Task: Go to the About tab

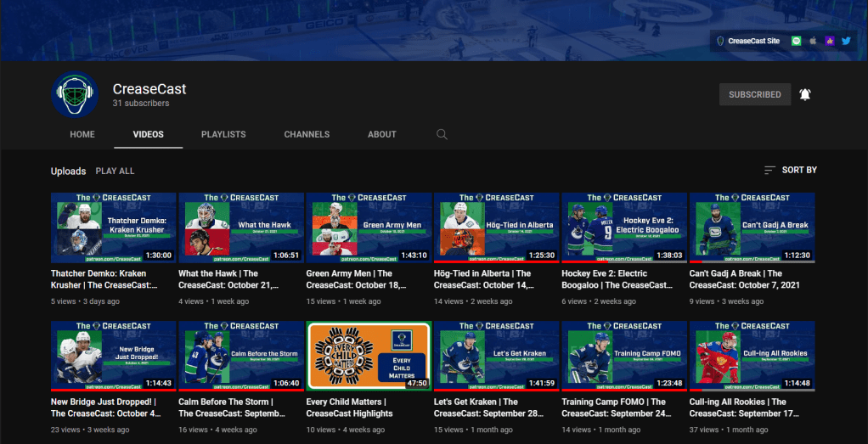Action: click(x=382, y=134)
